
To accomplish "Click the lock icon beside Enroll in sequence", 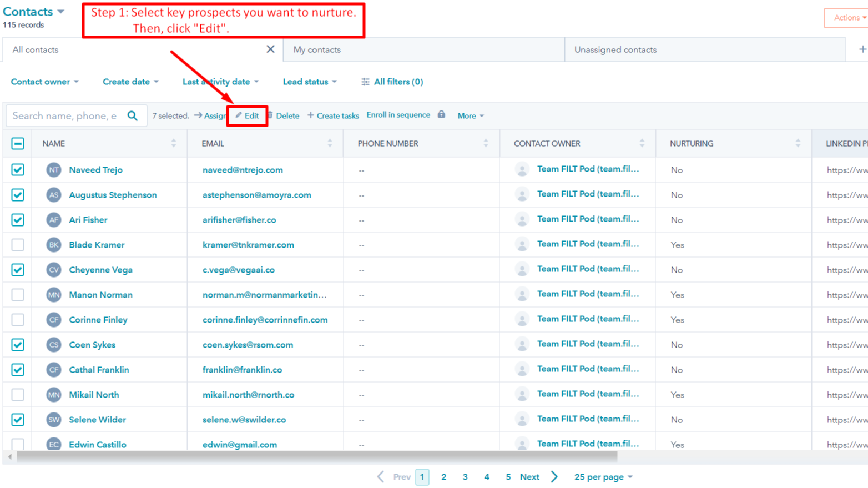I will tap(441, 114).
